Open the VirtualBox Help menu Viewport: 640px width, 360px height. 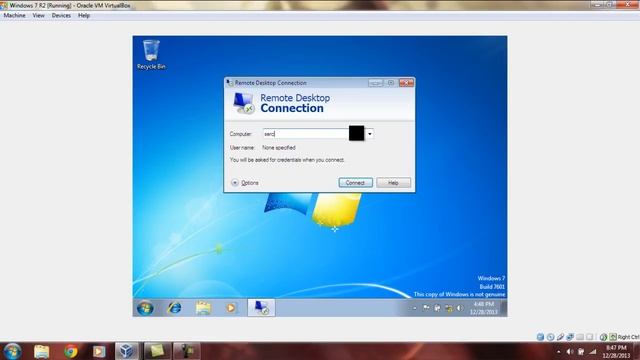(x=84, y=15)
